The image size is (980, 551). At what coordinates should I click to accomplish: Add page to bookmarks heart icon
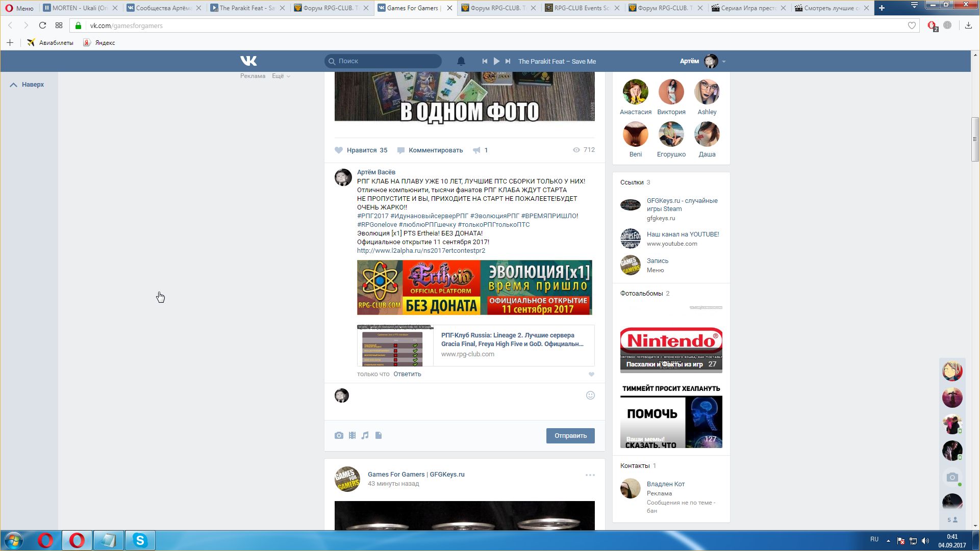(912, 25)
